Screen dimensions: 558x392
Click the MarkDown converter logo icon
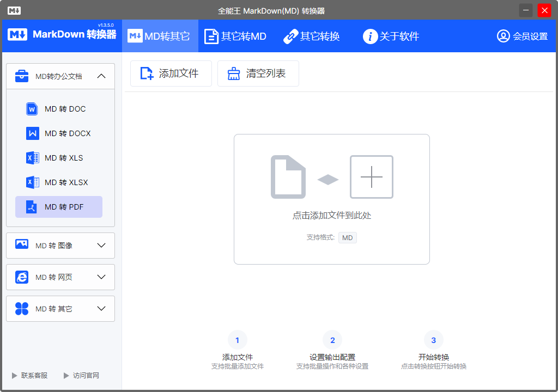17,34
